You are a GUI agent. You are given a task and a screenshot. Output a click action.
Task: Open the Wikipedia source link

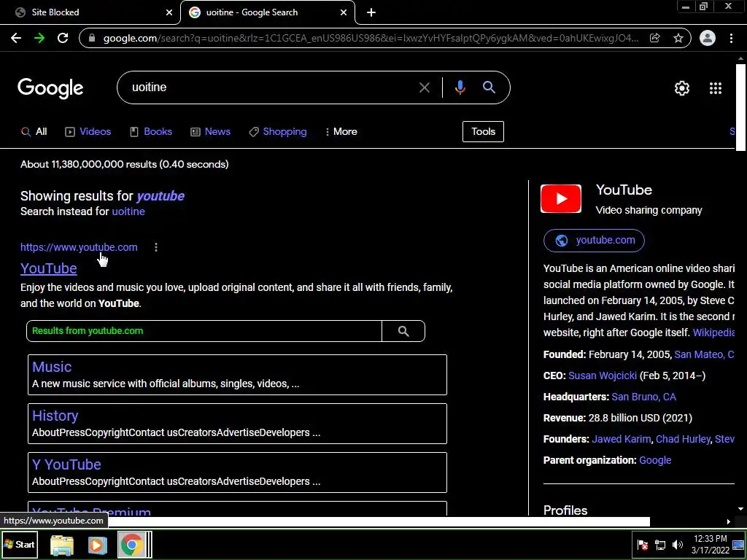point(713,332)
